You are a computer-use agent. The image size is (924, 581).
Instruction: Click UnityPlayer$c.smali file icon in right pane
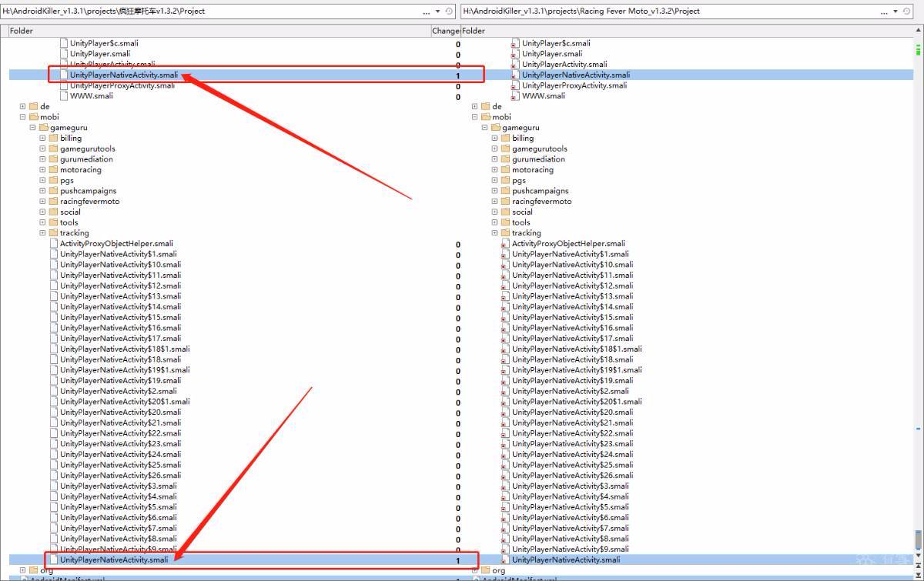516,44
